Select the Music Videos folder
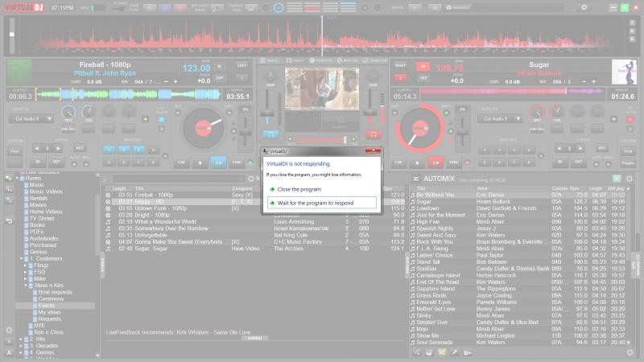644x362 pixels. [x=46, y=191]
